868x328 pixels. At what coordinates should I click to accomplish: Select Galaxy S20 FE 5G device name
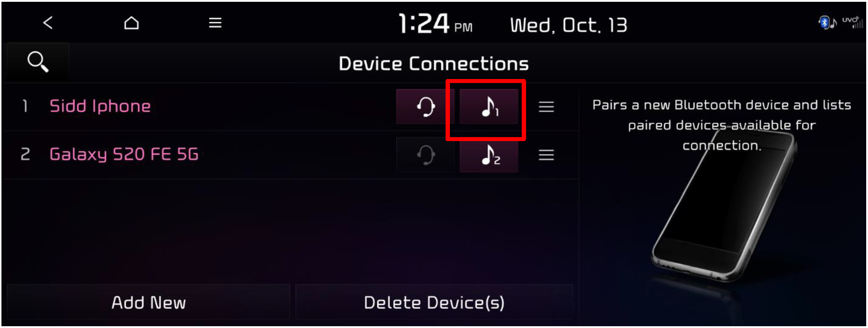(124, 154)
